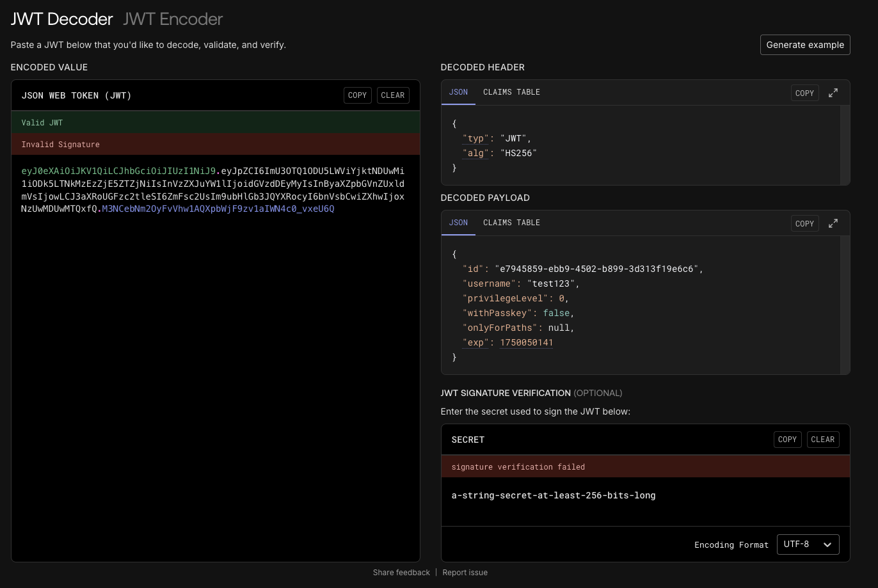The height and width of the screenshot is (588, 878).
Task: Click the "test123" username value
Action: (550, 283)
